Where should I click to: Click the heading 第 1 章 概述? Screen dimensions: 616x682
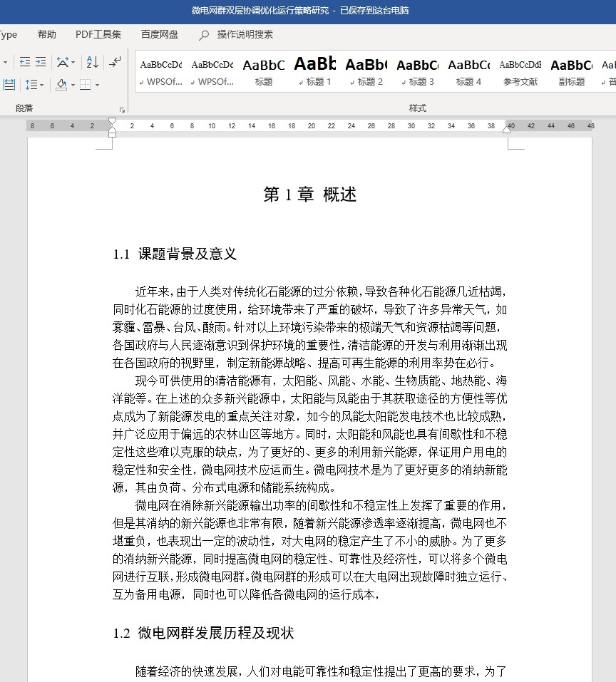click(x=309, y=194)
